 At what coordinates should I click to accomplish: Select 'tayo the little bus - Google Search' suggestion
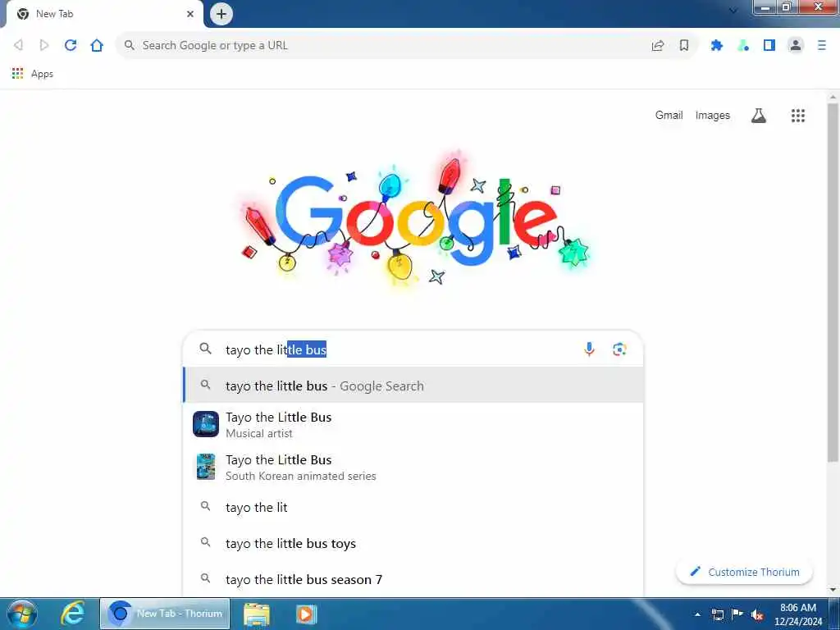pyautogui.click(x=413, y=386)
